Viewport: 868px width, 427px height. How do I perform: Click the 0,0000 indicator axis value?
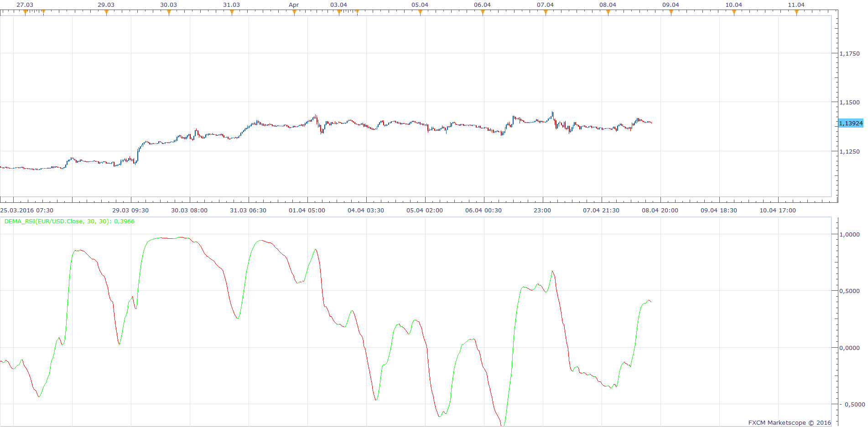[850, 348]
